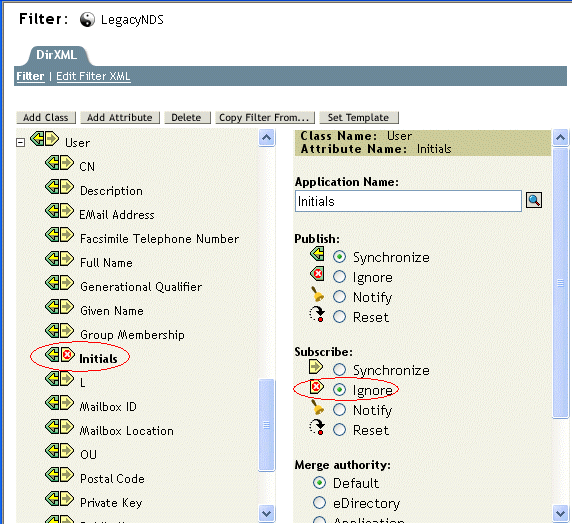Click sync icon beside Group Membership
The image size is (572, 524).
[x=59, y=331]
